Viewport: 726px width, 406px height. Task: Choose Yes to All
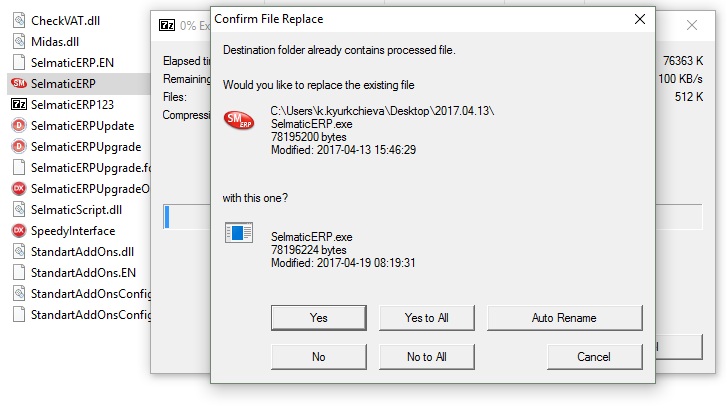[426, 318]
